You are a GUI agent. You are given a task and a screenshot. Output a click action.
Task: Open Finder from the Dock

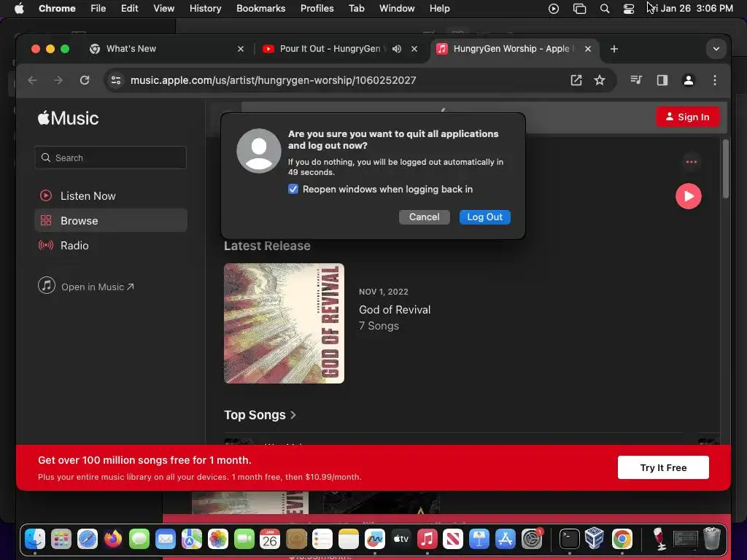pyautogui.click(x=35, y=539)
